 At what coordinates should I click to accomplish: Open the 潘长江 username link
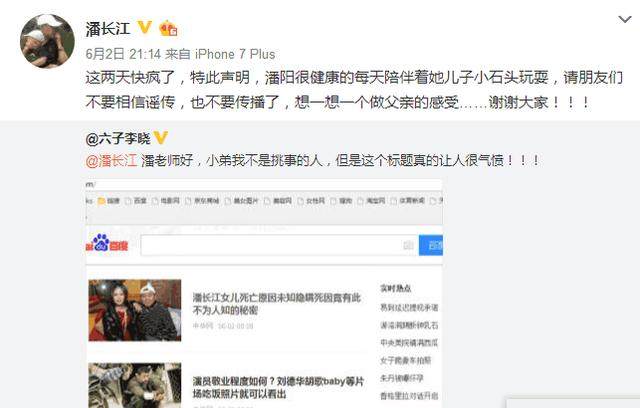[x=108, y=29]
